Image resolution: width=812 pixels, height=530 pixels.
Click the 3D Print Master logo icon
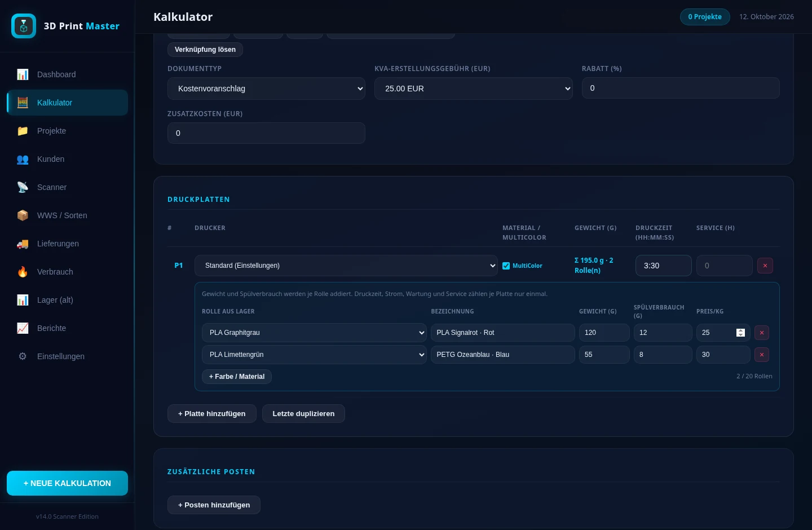coord(24,26)
